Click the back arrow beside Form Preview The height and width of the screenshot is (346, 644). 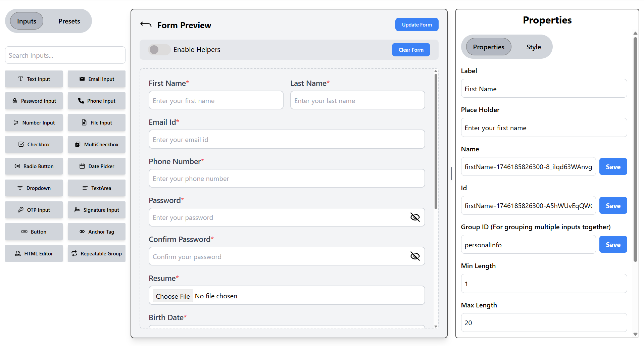[146, 24]
